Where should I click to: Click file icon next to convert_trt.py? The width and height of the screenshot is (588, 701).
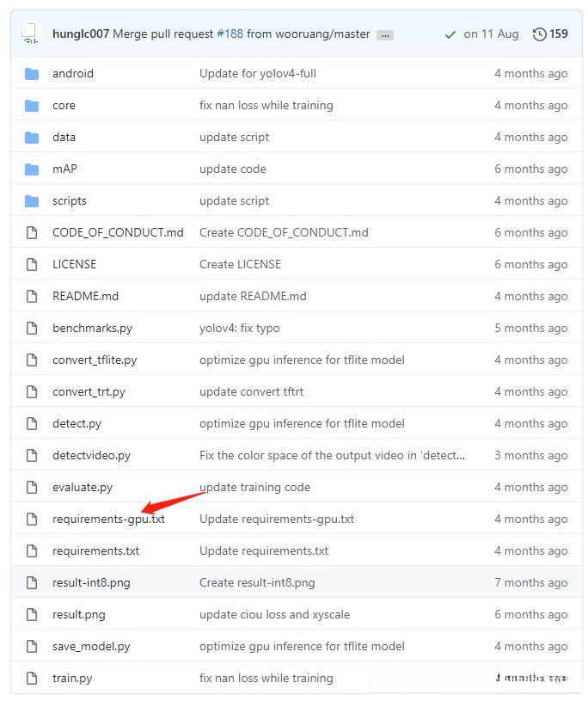tap(32, 391)
